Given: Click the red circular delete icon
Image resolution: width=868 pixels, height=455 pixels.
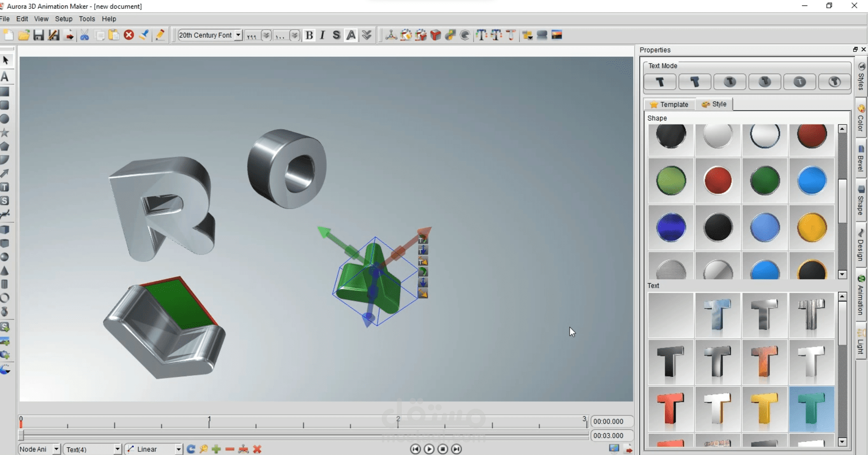Looking at the screenshot, I should click(x=129, y=35).
